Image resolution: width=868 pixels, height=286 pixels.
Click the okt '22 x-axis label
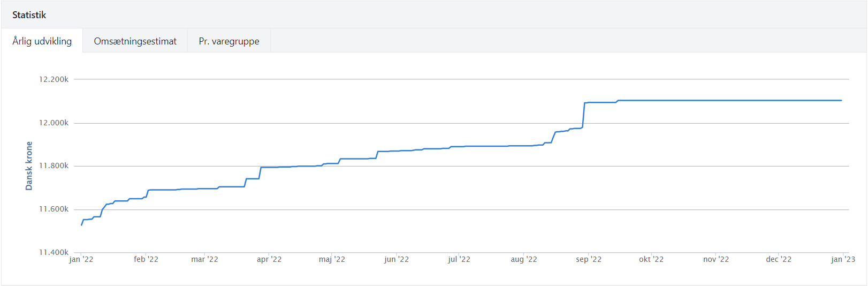point(651,259)
